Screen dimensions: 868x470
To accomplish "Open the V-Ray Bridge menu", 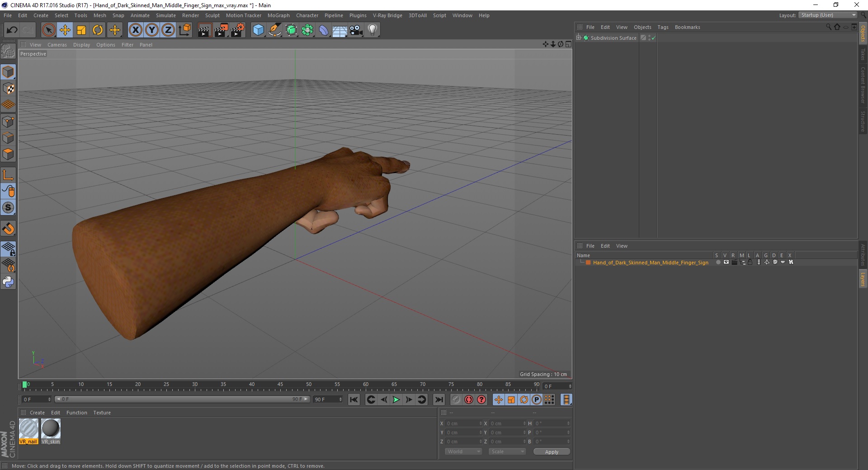I will point(387,15).
